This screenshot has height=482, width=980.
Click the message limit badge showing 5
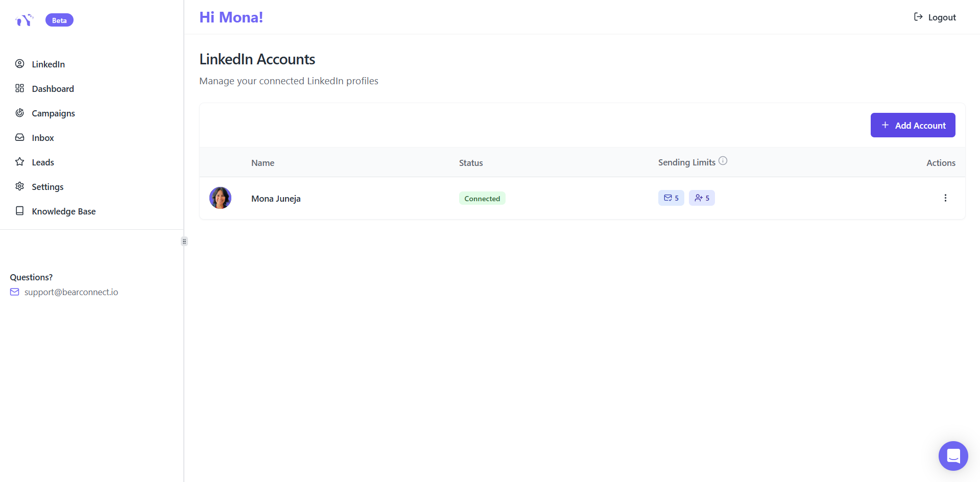point(671,198)
